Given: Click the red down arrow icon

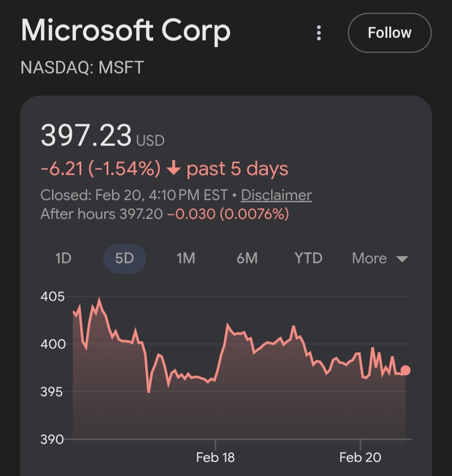Looking at the screenshot, I should 173,169.
